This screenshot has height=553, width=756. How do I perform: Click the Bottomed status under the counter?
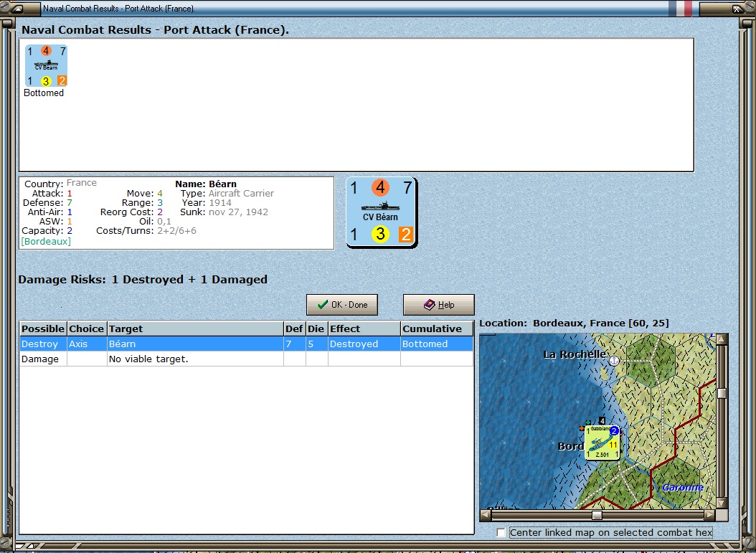[x=44, y=93]
